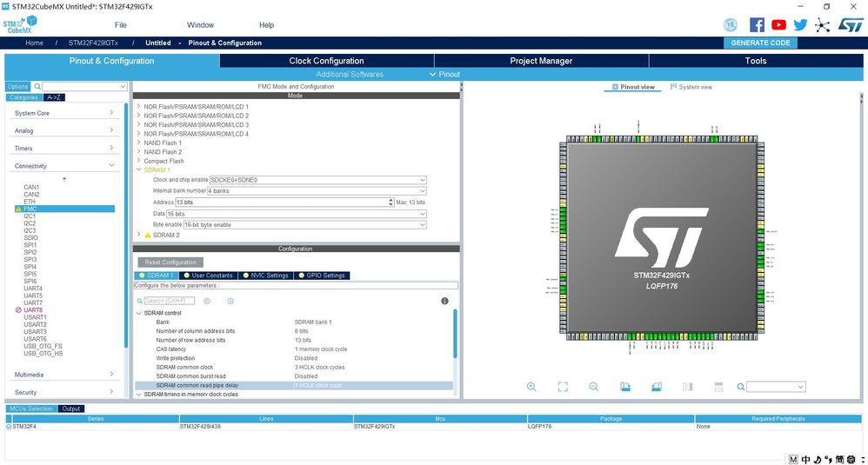Click the peripheral search magnifier icon

pyautogui.click(x=37, y=86)
